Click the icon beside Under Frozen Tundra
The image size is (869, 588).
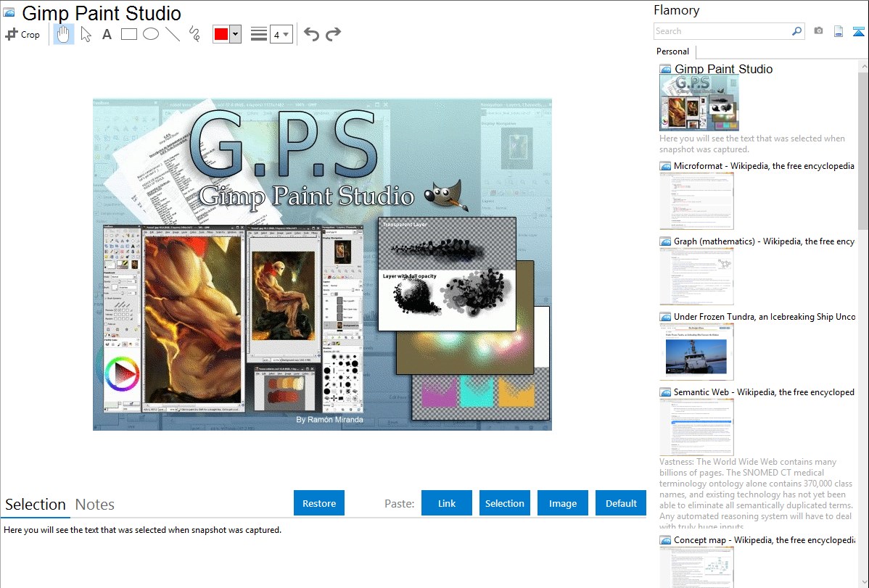click(x=665, y=317)
